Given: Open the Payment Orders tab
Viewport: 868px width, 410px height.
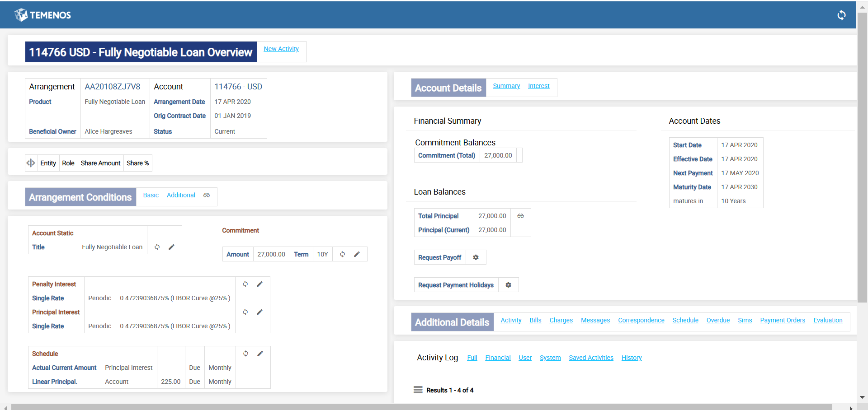Looking at the screenshot, I should [782, 320].
